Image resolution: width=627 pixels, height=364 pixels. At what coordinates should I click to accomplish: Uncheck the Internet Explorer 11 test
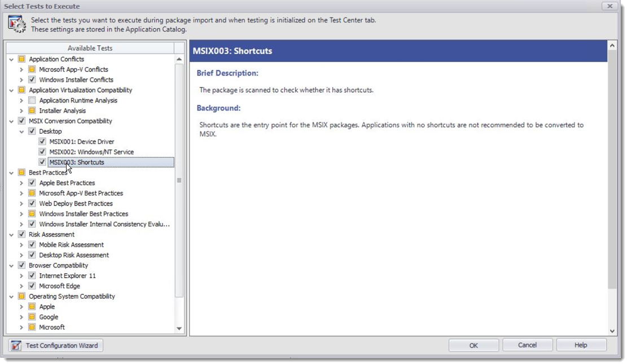click(x=33, y=275)
